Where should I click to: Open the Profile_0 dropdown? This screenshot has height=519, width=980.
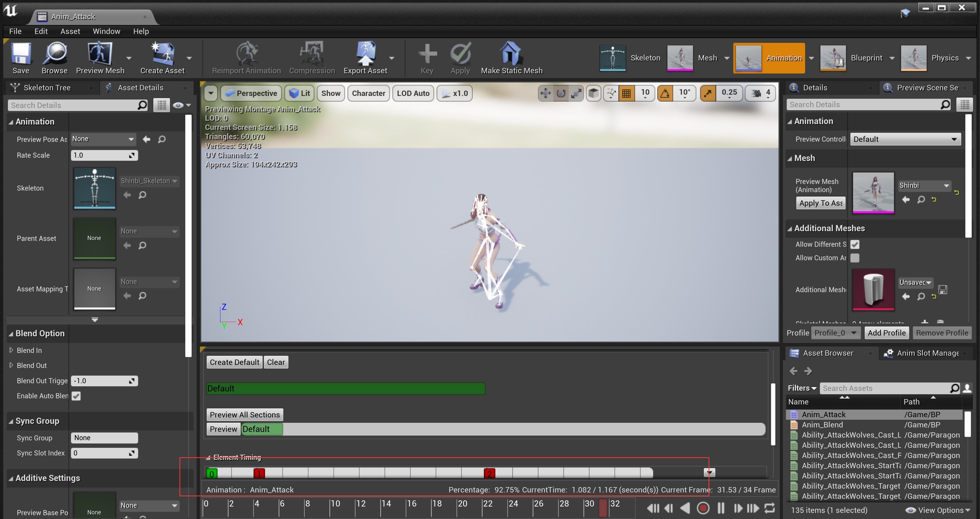[x=835, y=333]
